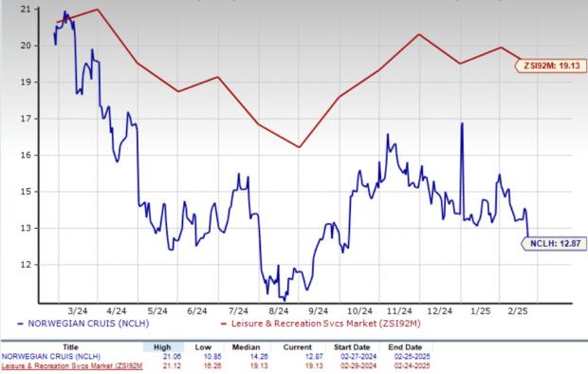Click the End Date column header
Image resolution: width=588 pixels, height=374 pixels.
pos(405,347)
